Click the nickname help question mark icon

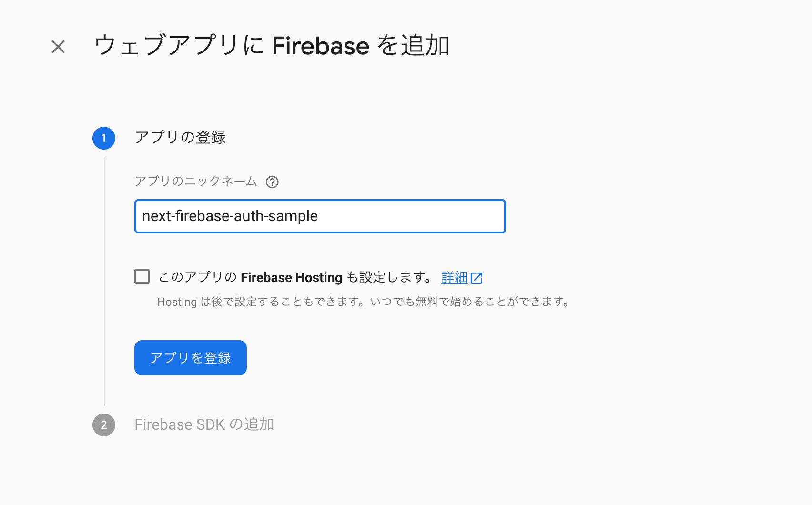point(272,182)
